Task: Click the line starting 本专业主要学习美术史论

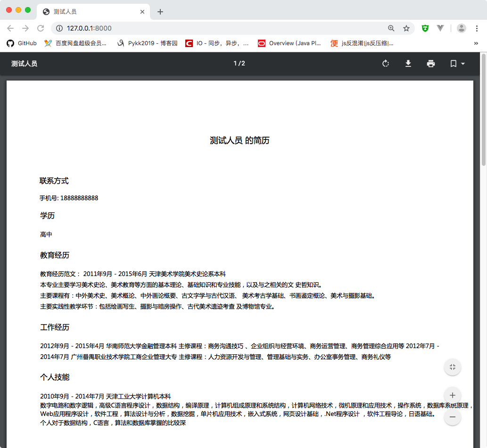Action: (182, 285)
